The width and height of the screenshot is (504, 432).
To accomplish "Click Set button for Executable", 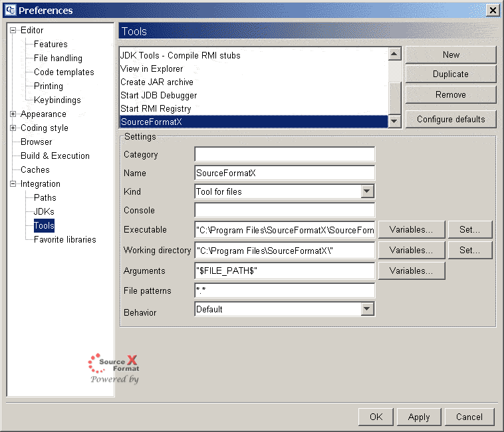I will tap(470, 230).
